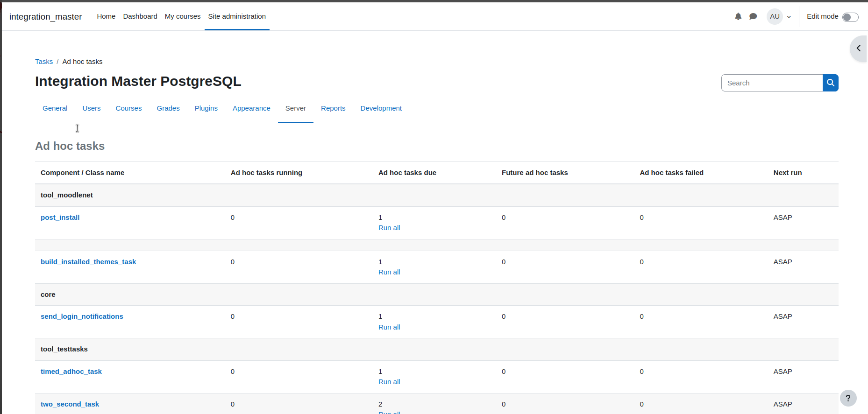Click ASAP in the send_login_notifications row
Screen dimensions: 868x414
click(783, 316)
